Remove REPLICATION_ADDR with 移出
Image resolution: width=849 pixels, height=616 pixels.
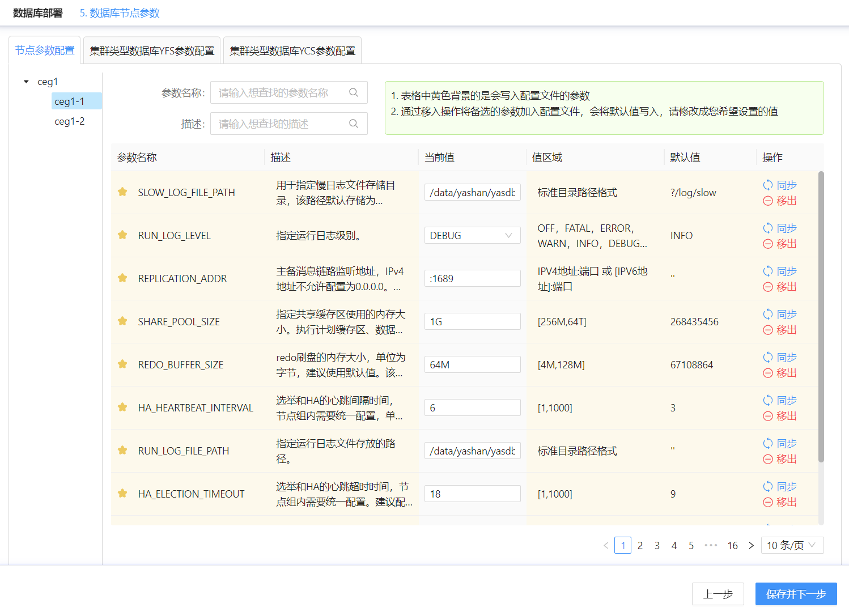(780, 287)
